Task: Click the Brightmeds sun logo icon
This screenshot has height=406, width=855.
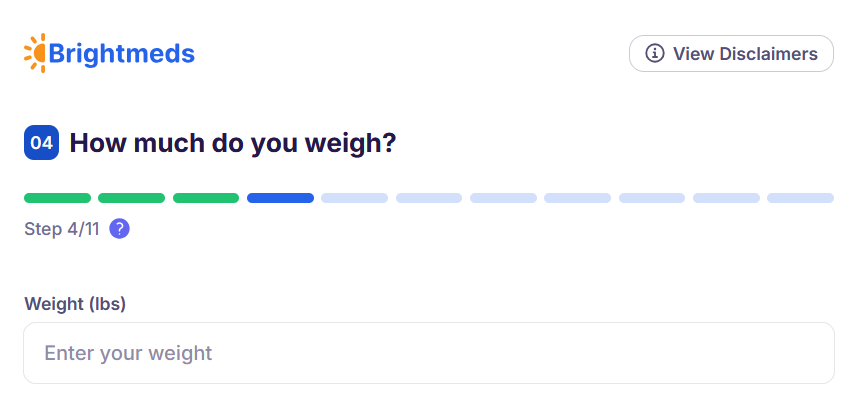Action: click(36, 53)
